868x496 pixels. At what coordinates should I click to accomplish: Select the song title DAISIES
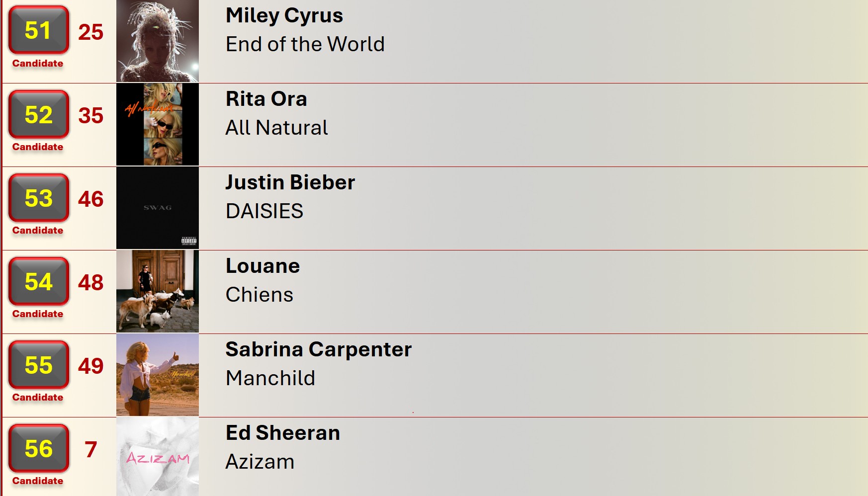point(264,211)
